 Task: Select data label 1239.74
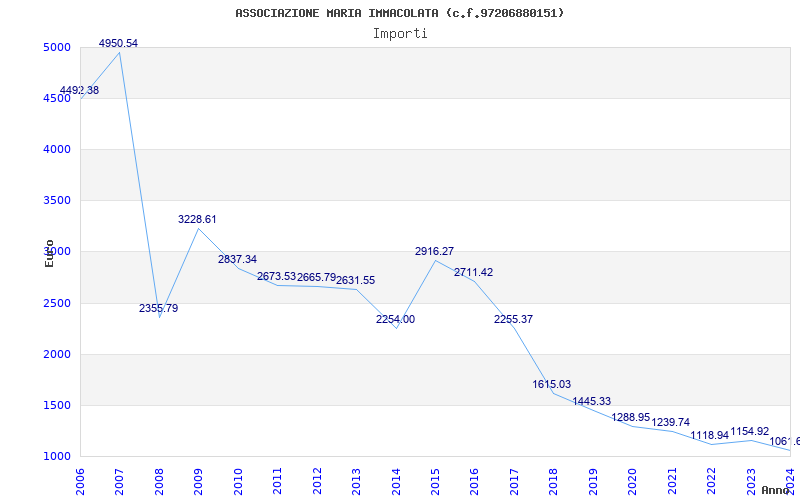670,422
